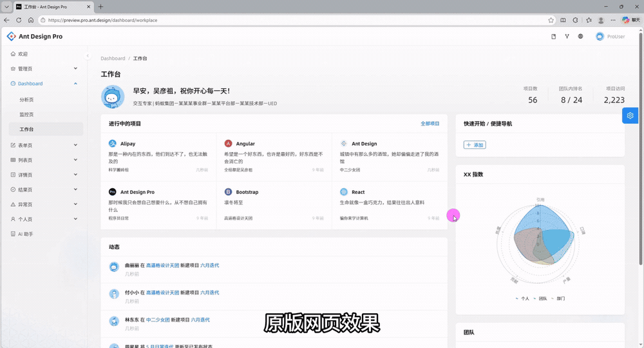The image size is (644, 348).
Task: Collapse the sidebar with the left-arrow handle
Action: pos(88,56)
